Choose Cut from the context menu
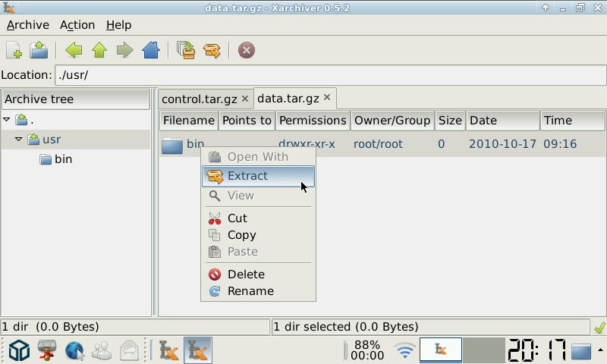 tap(258, 218)
